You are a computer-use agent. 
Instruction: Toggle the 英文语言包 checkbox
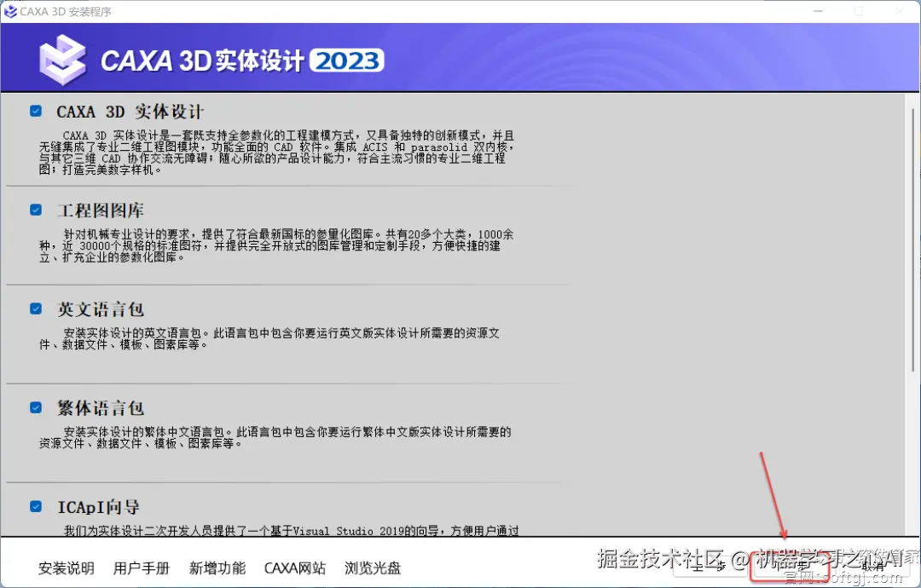pos(36,308)
